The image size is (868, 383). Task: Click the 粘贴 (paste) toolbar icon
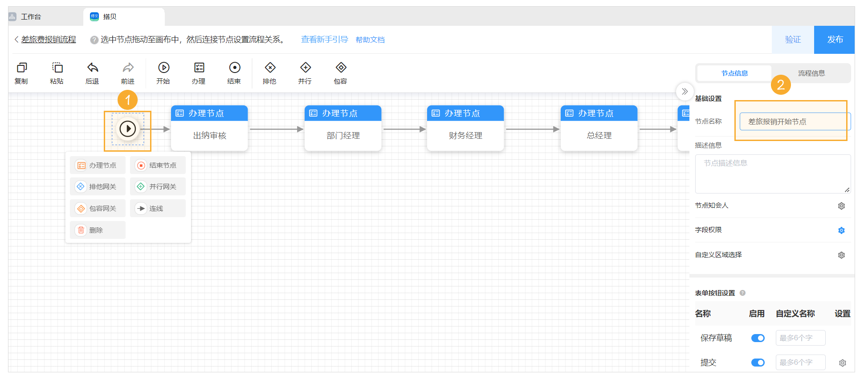click(x=57, y=73)
